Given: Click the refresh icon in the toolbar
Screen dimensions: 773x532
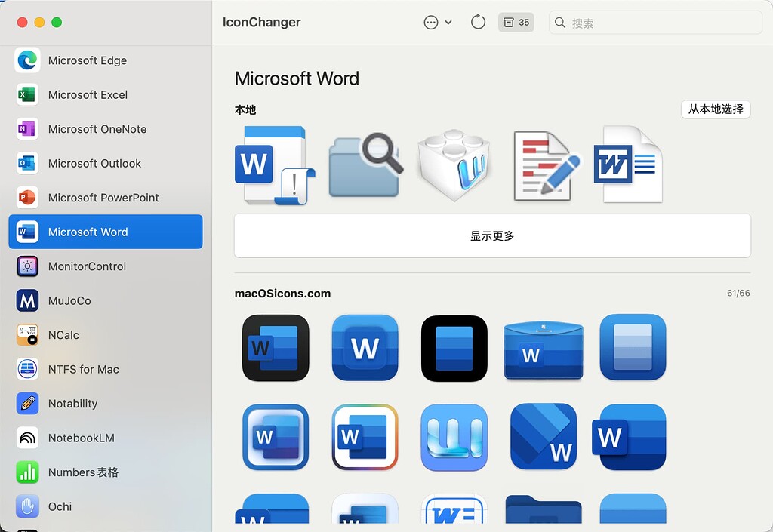Looking at the screenshot, I should (478, 22).
